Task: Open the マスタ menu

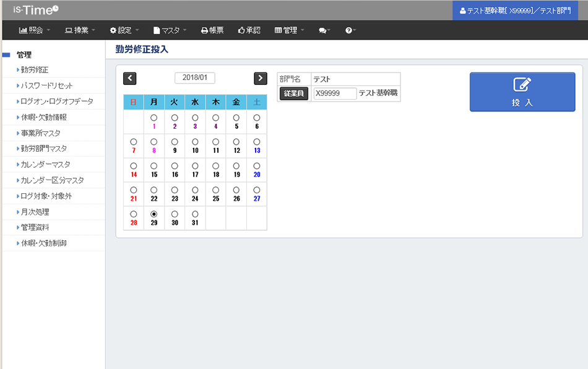Action: (x=170, y=30)
